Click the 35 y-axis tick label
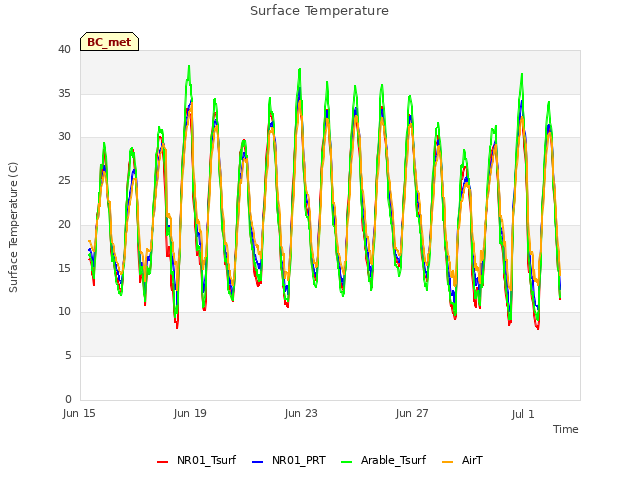640x480 pixels. pos(64,93)
